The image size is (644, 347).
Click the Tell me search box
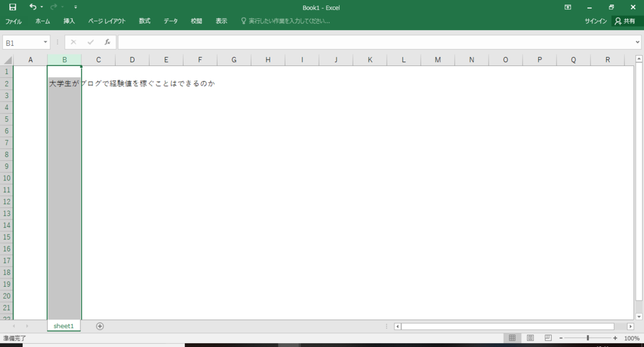(x=286, y=21)
